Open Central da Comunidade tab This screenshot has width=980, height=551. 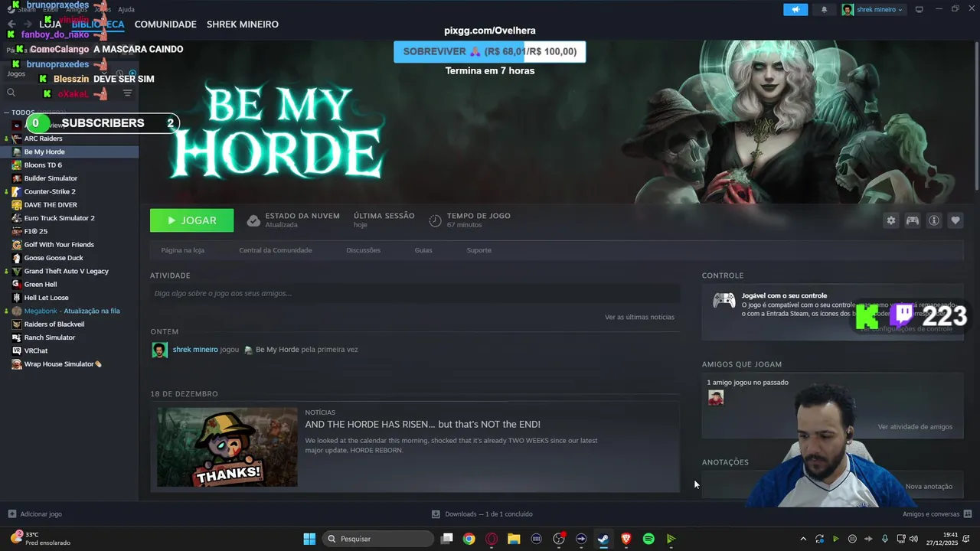(x=276, y=250)
